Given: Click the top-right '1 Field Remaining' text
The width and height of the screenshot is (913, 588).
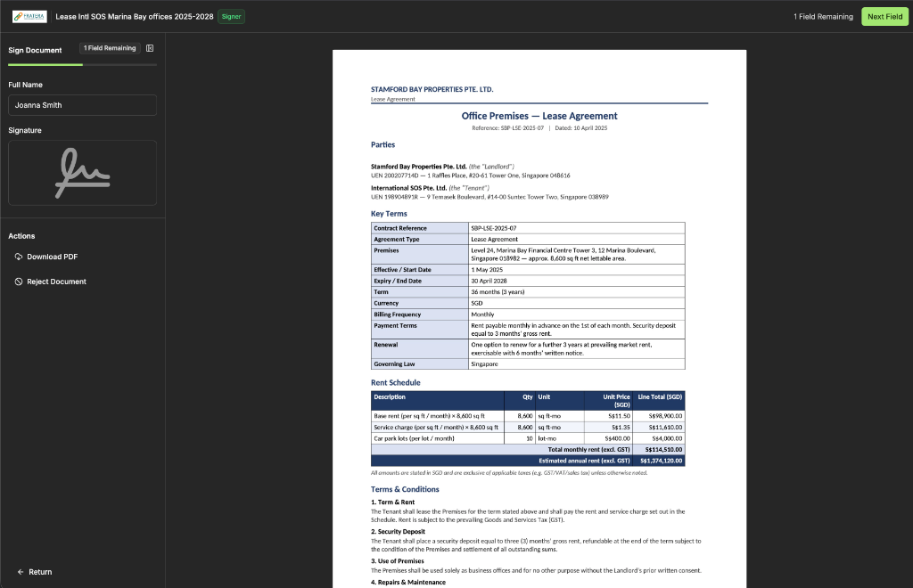Looking at the screenshot, I should (823, 16).
